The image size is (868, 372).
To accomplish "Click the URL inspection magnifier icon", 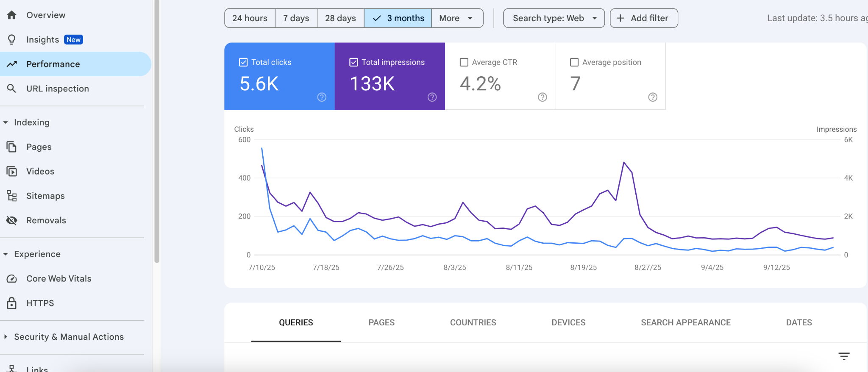I will point(12,89).
